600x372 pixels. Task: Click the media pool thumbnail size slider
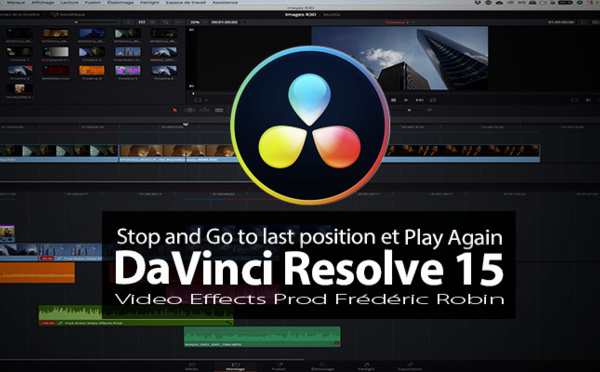97,22
